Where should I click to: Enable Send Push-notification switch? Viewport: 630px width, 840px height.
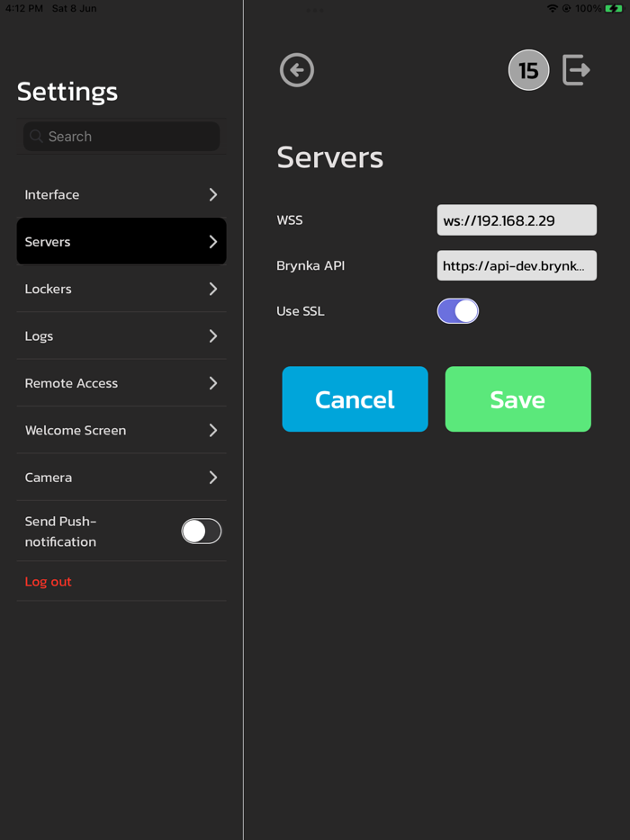click(201, 531)
